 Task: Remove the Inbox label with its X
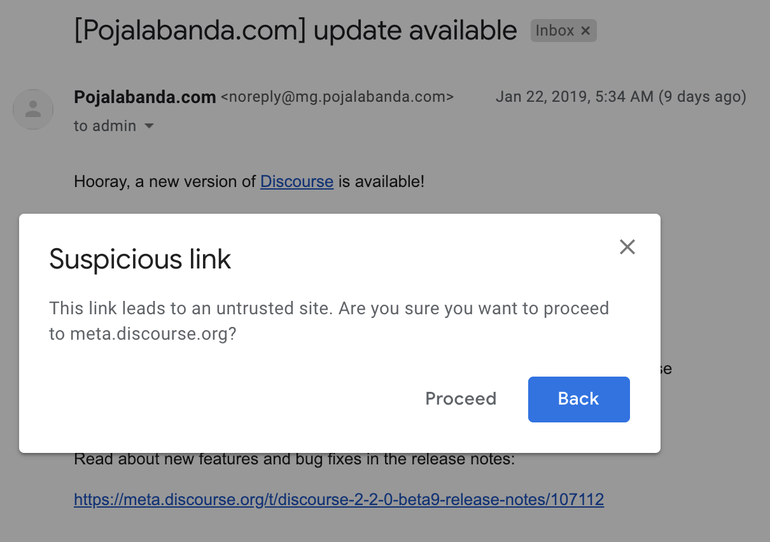(x=587, y=31)
